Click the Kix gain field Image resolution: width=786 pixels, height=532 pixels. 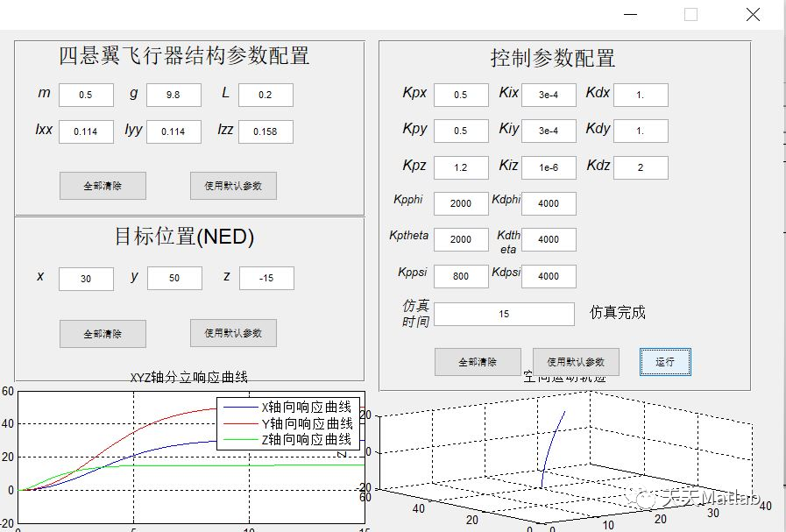coord(549,95)
